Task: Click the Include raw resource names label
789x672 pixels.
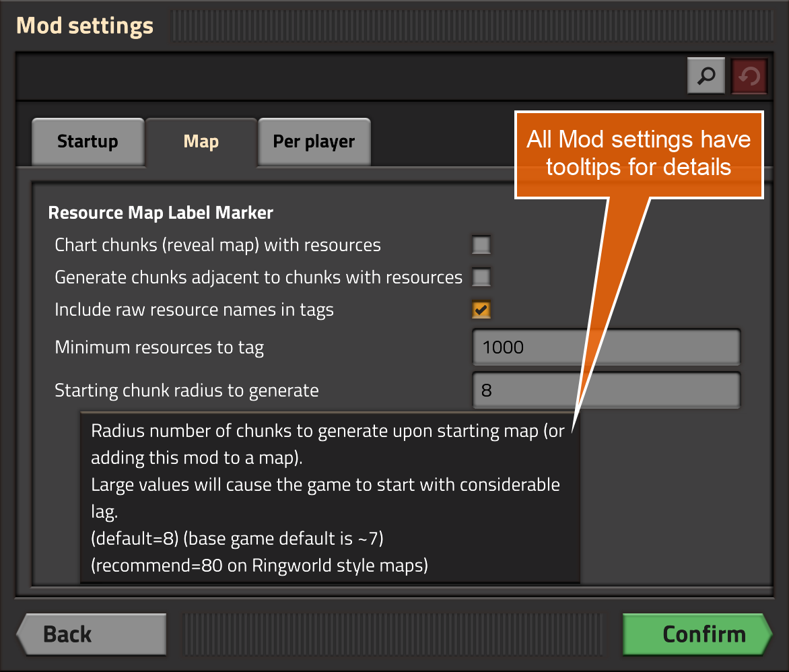Action: (195, 310)
